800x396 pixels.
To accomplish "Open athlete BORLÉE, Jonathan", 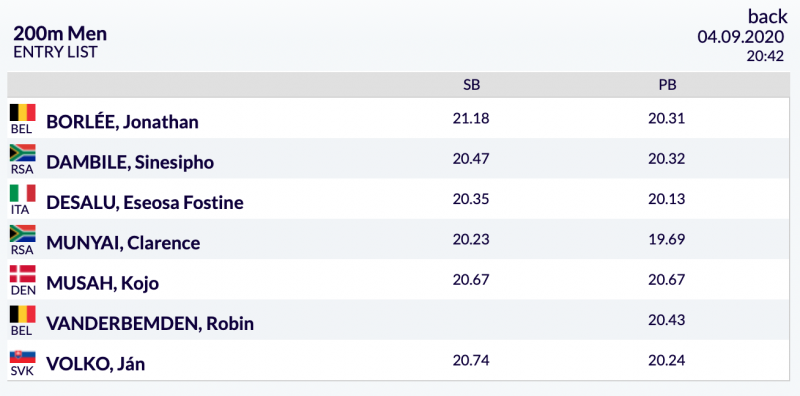I will (122, 122).
